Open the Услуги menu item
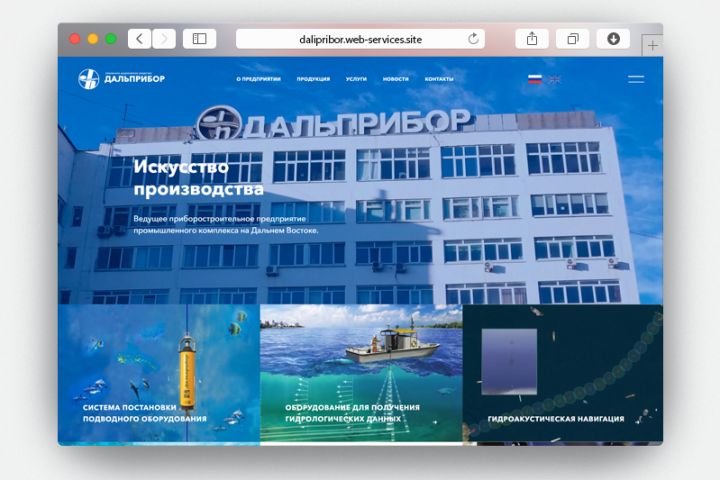 click(x=356, y=79)
